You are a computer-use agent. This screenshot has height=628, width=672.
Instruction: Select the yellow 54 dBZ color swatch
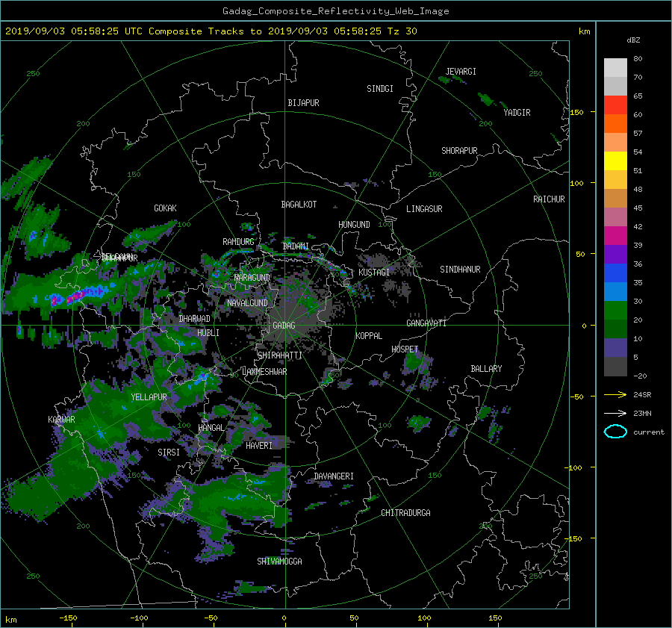pos(615,161)
